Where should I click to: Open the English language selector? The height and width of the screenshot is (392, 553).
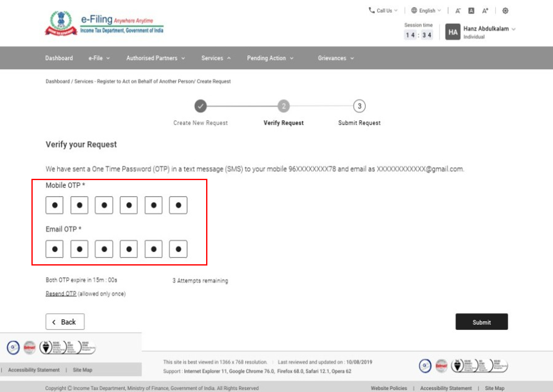click(x=426, y=10)
